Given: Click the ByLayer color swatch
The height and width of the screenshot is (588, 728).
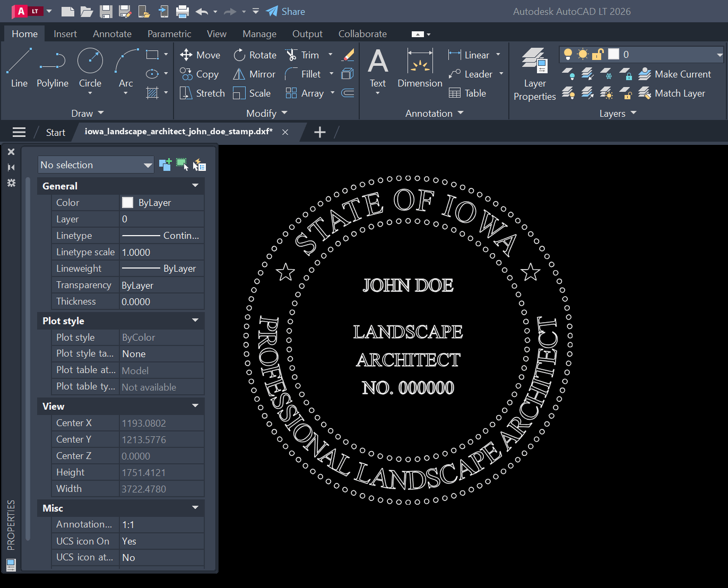Looking at the screenshot, I should [127, 202].
